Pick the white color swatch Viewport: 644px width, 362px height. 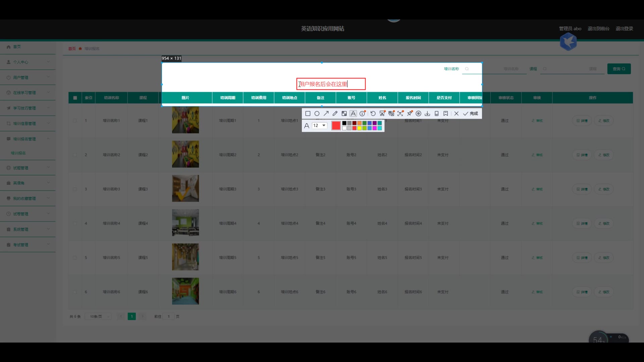(344, 128)
